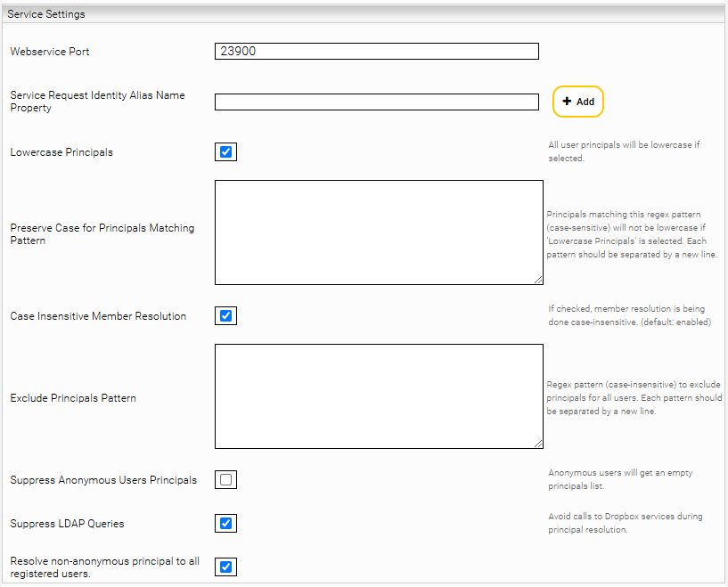Click the Preserve Case for Principals Matching Pattern label
Screen dimensions: 728x587
click(x=102, y=234)
